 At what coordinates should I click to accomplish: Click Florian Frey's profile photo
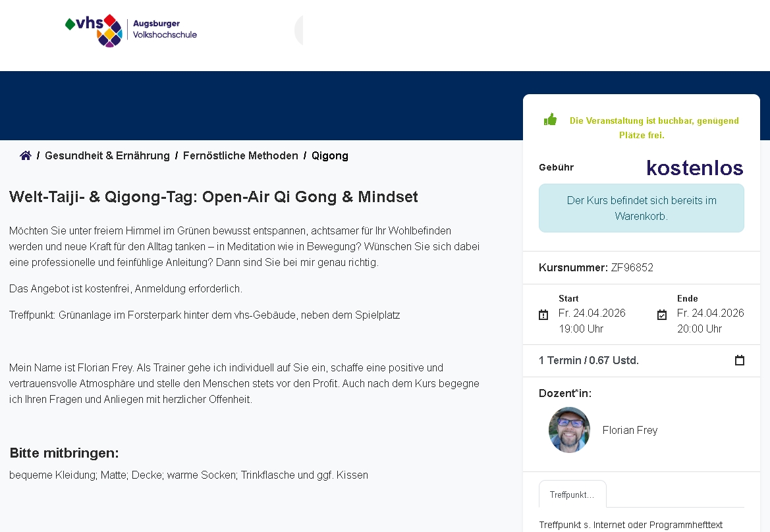569,430
